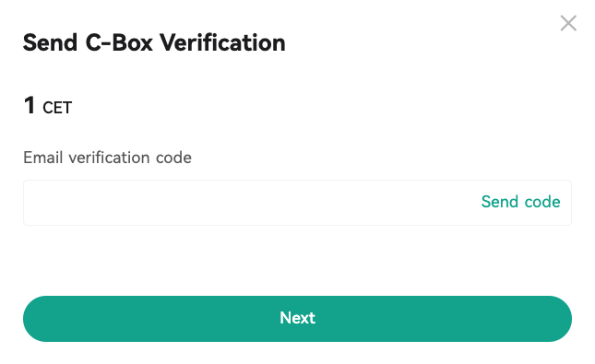Confirm with the green Next button
595x364 pixels.
coord(297,319)
